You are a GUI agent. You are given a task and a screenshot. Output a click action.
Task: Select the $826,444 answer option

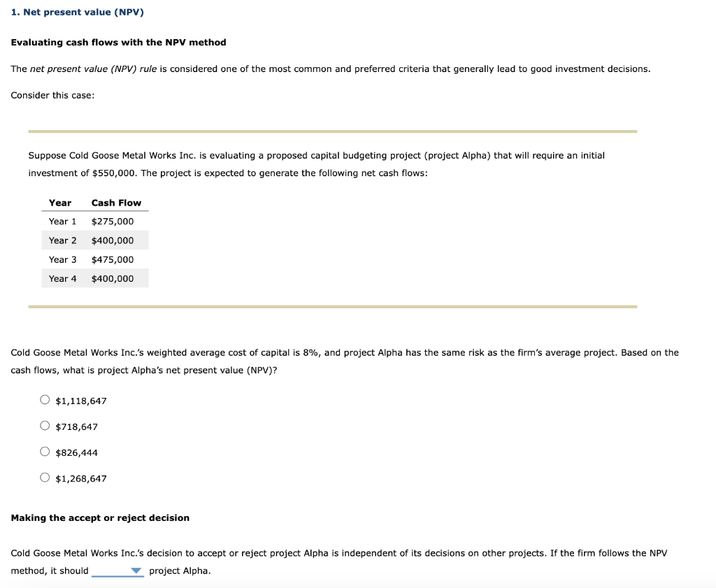pyautogui.click(x=44, y=451)
